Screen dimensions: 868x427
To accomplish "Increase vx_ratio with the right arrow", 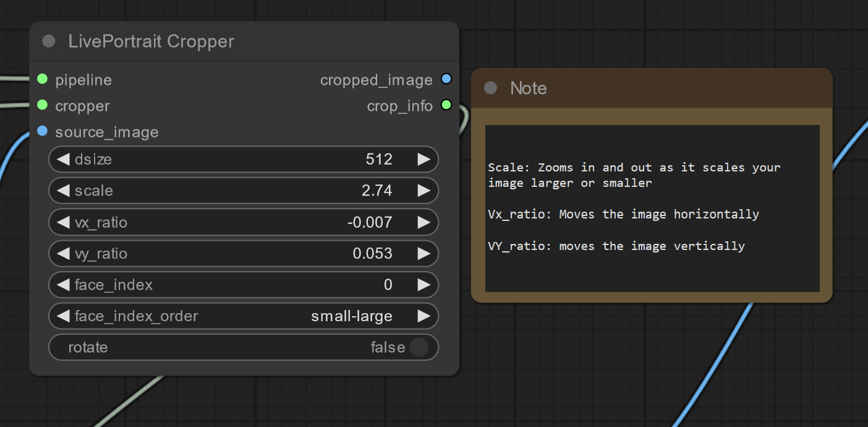I will point(423,222).
